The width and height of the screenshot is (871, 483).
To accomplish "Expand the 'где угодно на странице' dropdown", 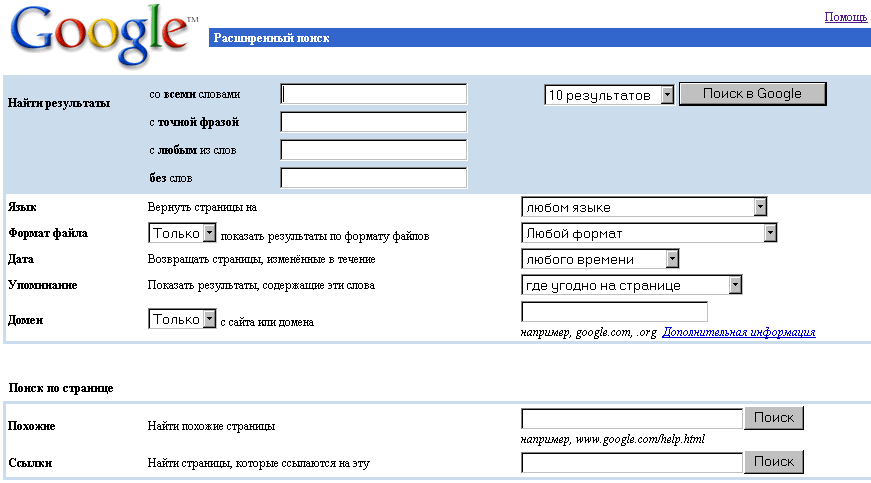I will (632, 285).
